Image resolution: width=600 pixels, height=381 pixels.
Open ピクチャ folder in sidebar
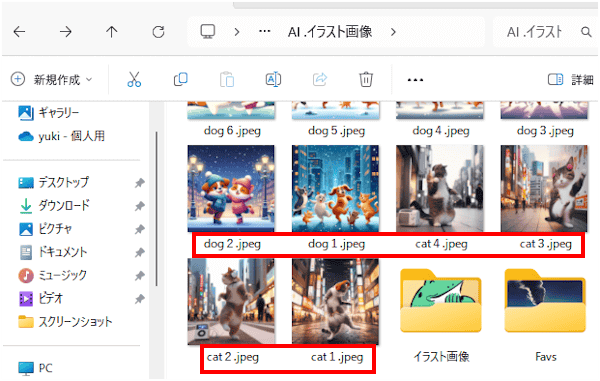(45, 229)
